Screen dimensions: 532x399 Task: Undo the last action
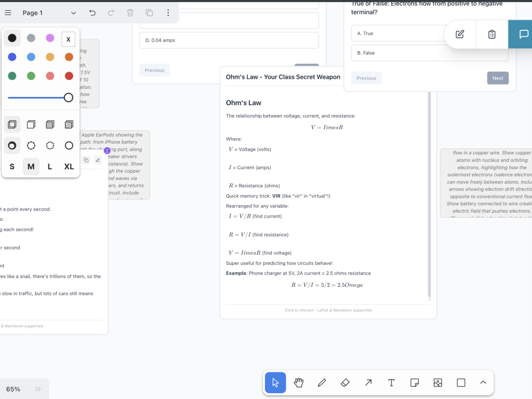[92, 13]
